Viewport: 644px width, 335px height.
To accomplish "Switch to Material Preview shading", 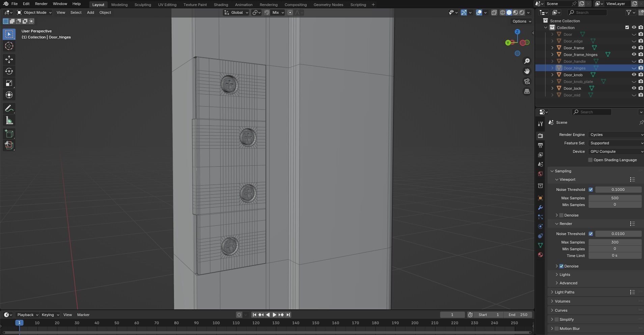I will click(515, 12).
